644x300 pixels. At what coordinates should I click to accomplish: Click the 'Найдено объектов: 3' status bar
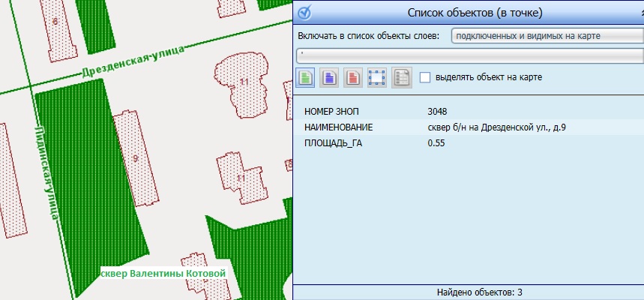pyautogui.click(x=469, y=292)
